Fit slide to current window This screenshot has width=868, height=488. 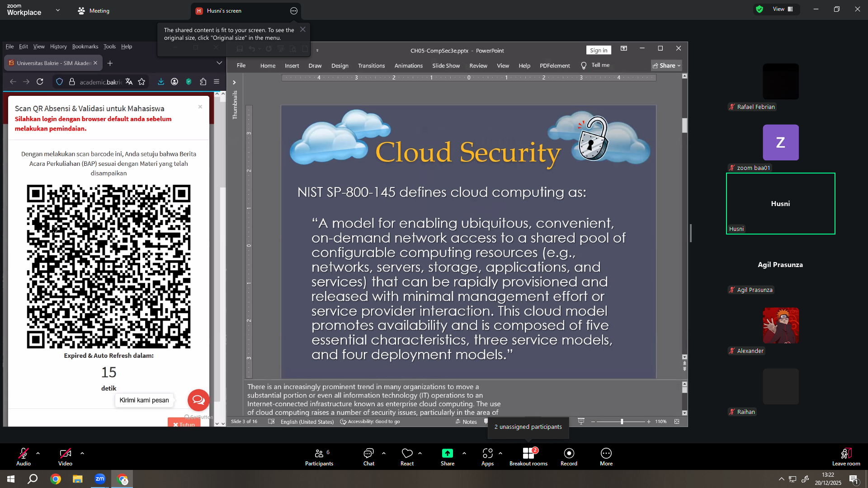[677, 422]
